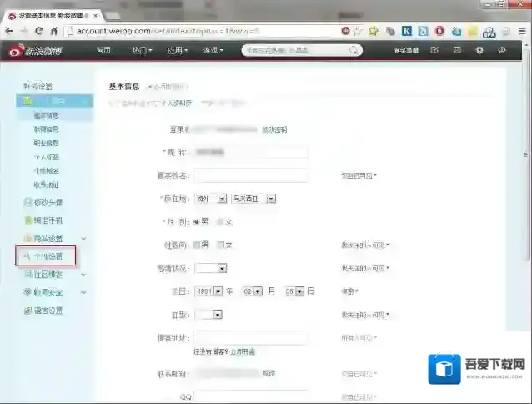532x404 pixels.
Task: Open 收货地址 in the sidebar
Action: [x=46, y=184]
